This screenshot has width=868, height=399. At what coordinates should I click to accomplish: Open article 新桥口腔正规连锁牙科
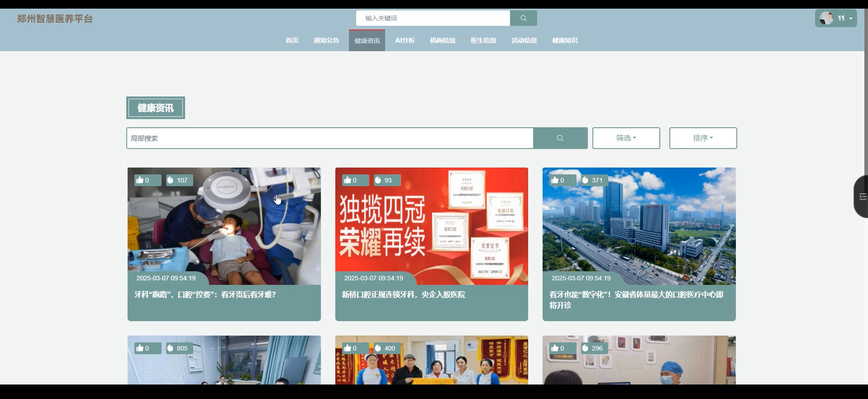pos(403,294)
